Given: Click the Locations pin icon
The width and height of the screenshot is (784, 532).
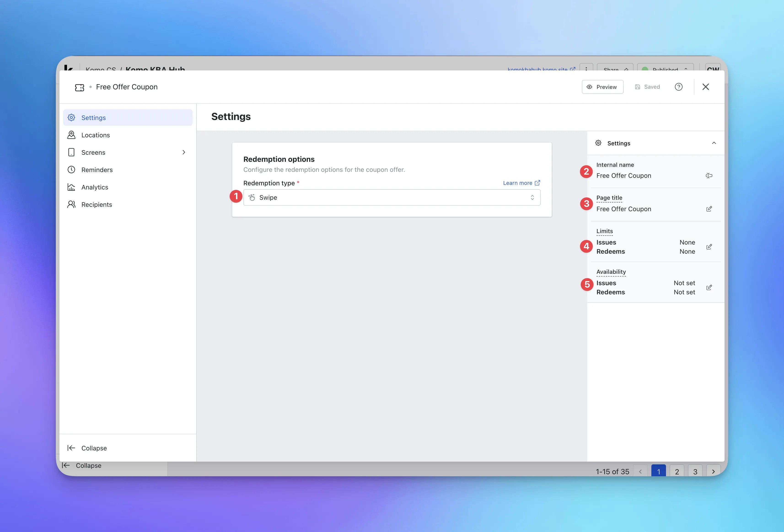Looking at the screenshot, I should click(x=71, y=135).
